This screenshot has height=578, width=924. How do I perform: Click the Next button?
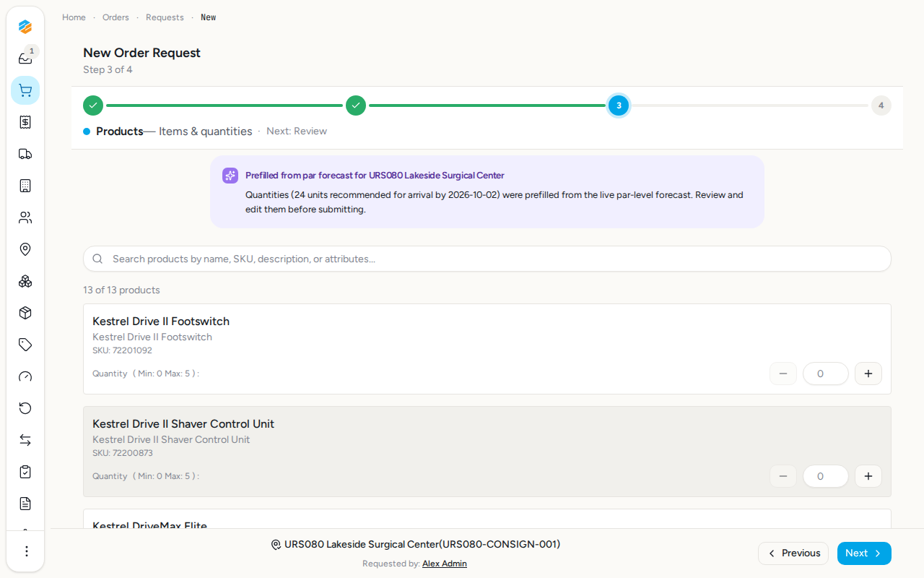[x=864, y=553]
